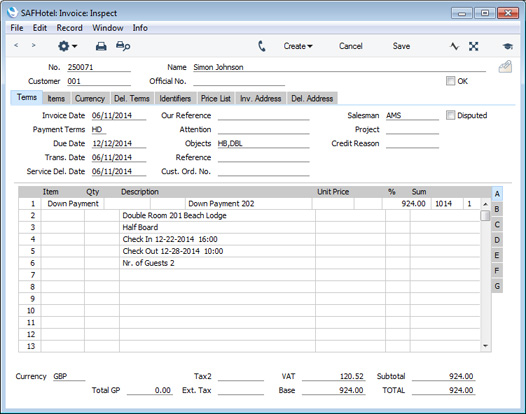Click the expand arrows icon

tap(473, 46)
